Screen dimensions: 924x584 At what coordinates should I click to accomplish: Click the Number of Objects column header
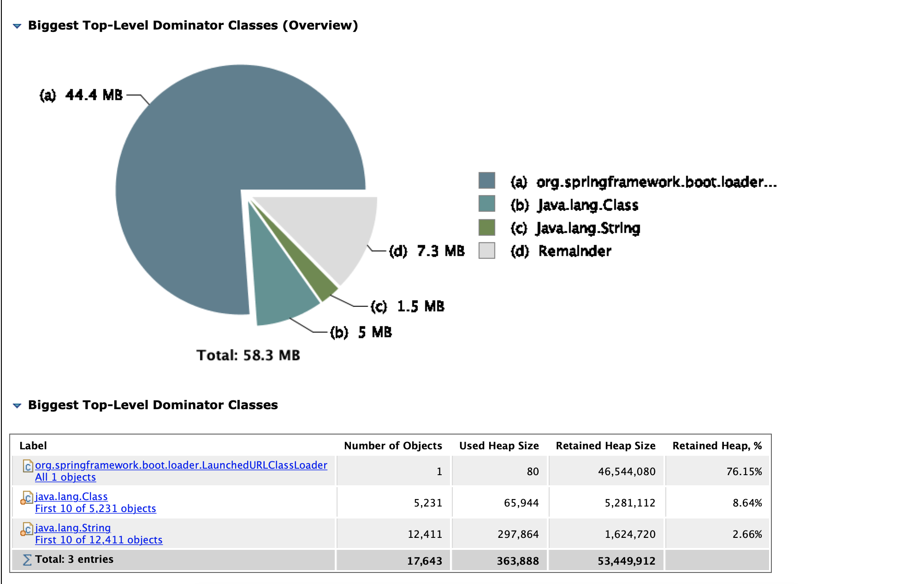tap(393, 446)
